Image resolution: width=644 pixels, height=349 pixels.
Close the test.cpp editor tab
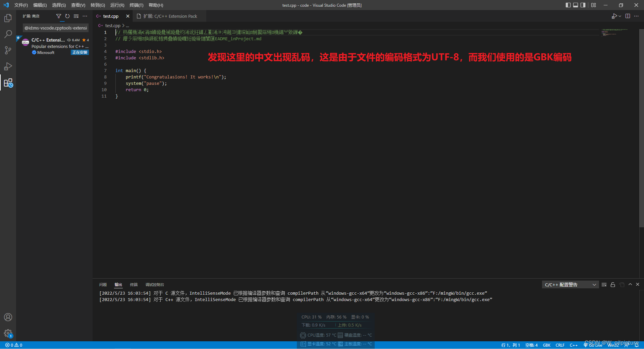tap(128, 16)
